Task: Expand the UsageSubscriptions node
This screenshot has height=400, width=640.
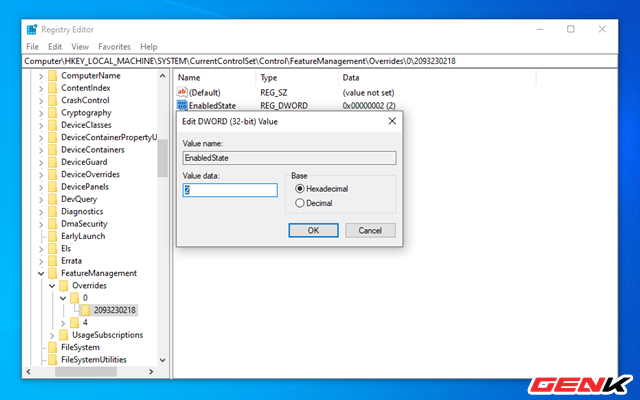Action: point(52,335)
